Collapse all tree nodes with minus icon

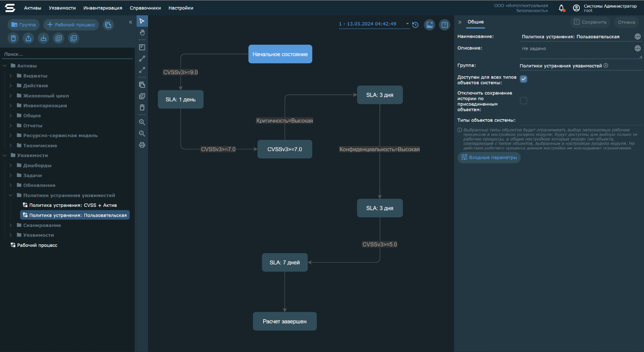pyautogui.click(x=74, y=38)
